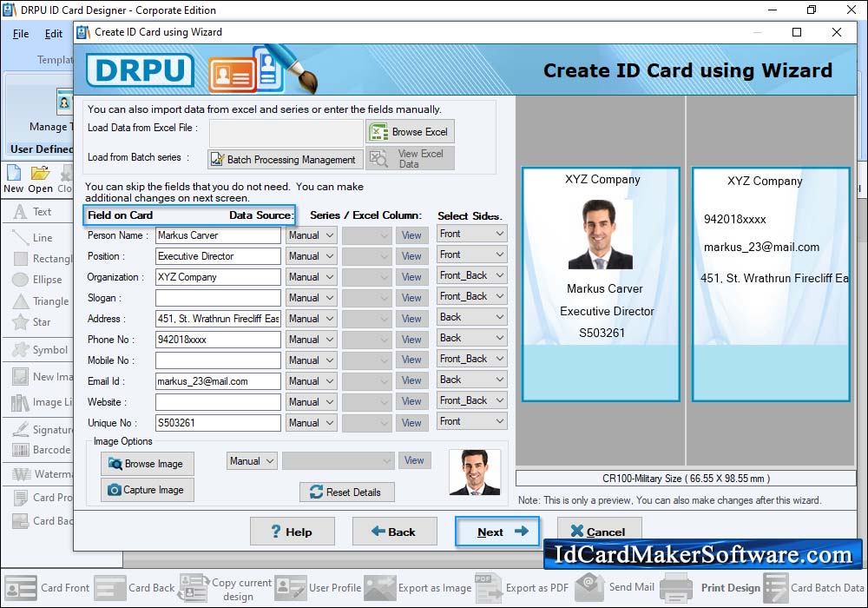This screenshot has height=608, width=868.
Task: Click the front card preview
Action: coord(601,284)
